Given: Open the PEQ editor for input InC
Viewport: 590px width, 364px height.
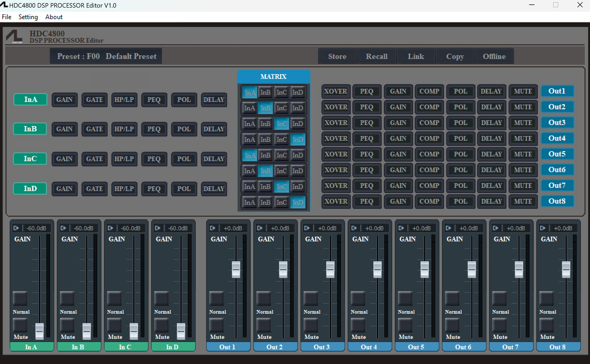Looking at the screenshot, I should 154,159.
